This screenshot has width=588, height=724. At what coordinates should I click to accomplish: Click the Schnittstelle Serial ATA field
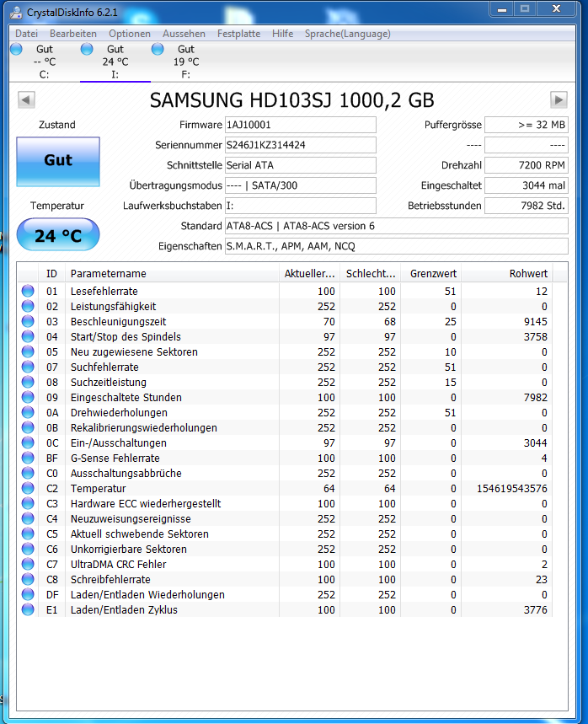point(301,165)
